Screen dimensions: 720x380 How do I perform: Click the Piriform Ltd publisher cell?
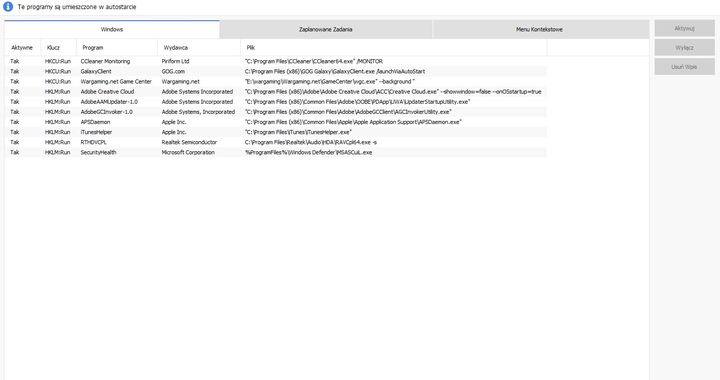pyautogui.click(x=175, y=61)
